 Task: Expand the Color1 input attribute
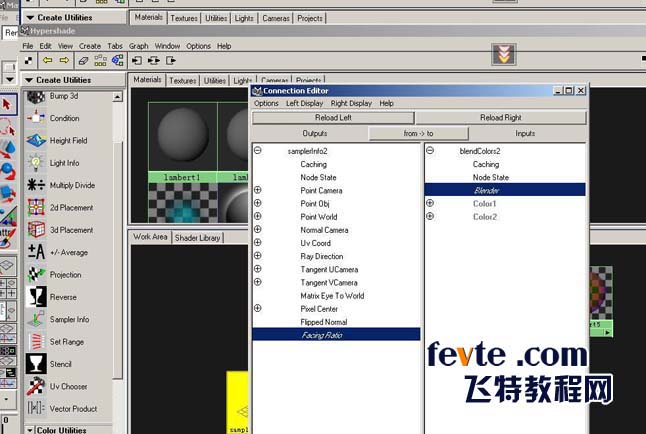point(430,203)
